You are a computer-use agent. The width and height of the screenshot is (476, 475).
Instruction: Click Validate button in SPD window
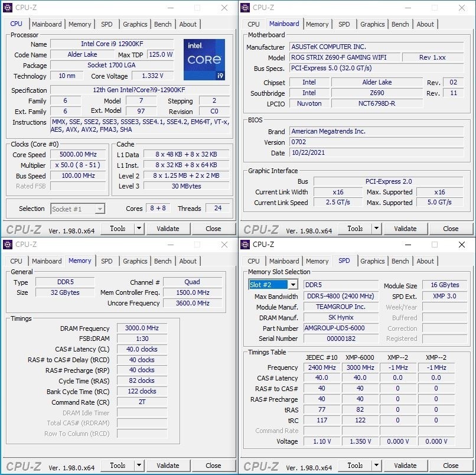coord(405,466)
